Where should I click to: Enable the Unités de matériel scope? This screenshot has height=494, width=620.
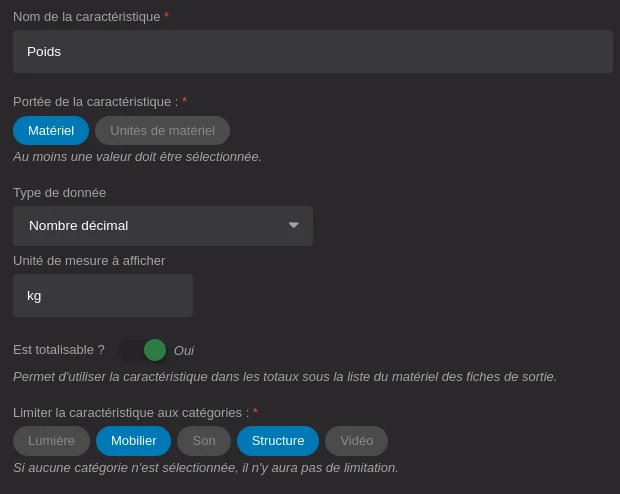click(x=162, y=130)
